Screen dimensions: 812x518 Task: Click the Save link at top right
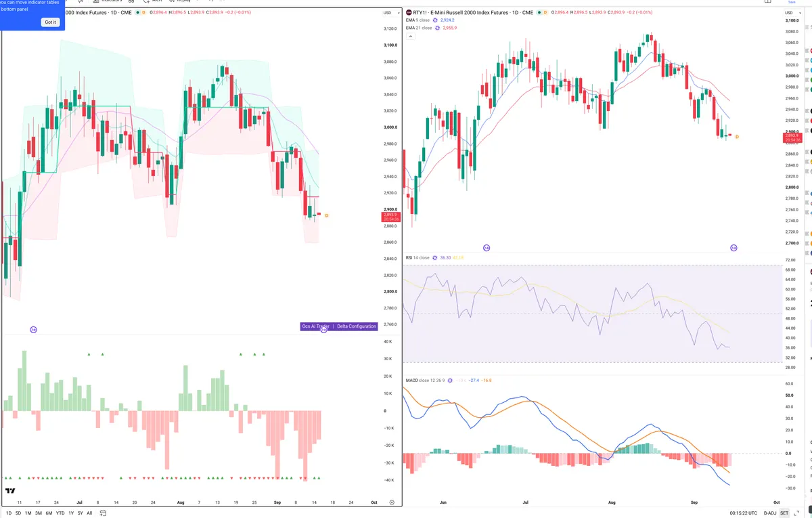(x=792, y=2)
